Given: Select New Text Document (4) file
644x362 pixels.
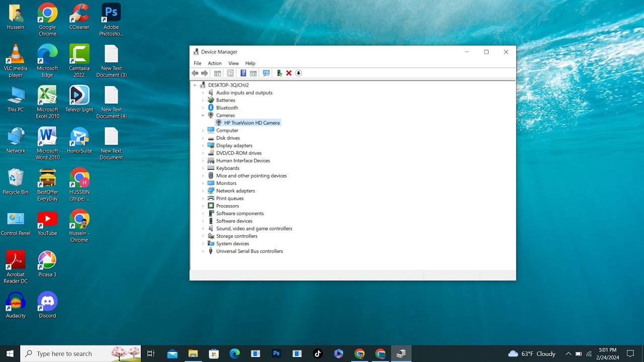Looking at the screenshot, I should click(x=111, y=103).
